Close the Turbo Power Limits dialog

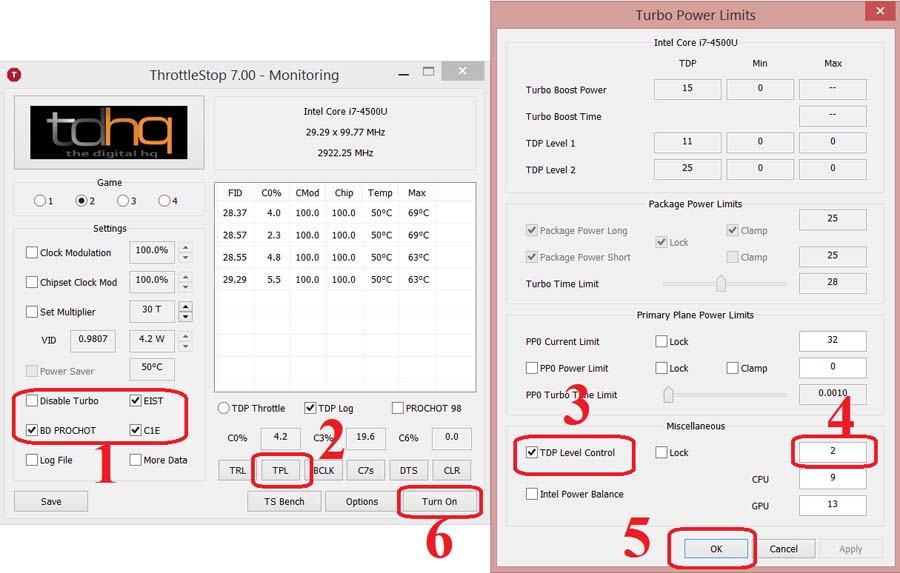click(880, 11)
